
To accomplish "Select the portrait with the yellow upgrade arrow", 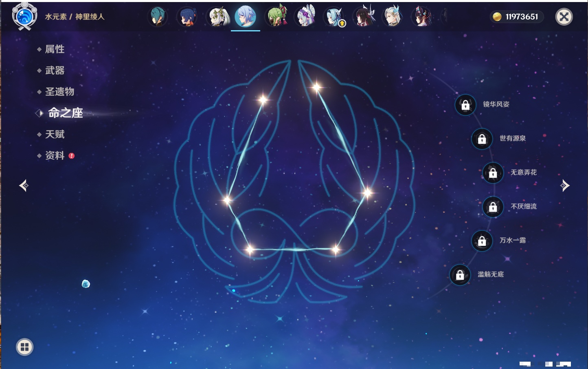I will 334,17.
